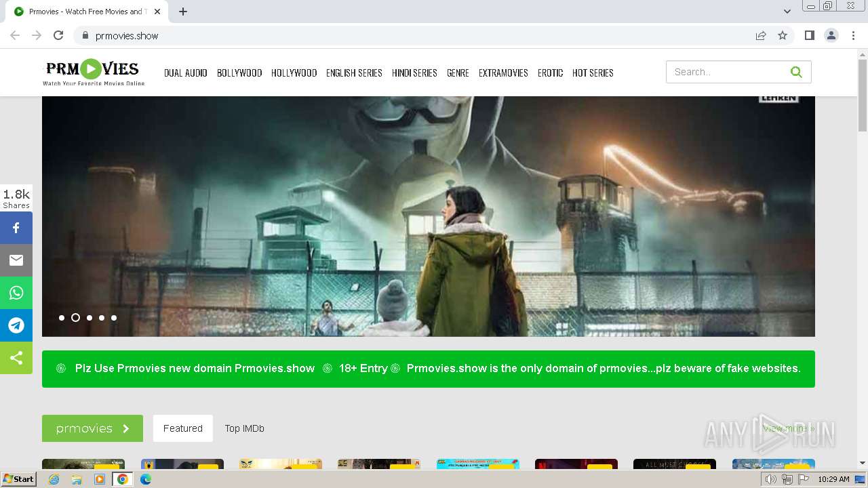
Task: Click the green search magnifier icon
Action: [x=796, y=72]
